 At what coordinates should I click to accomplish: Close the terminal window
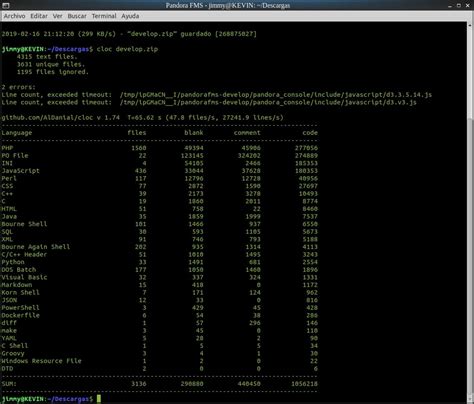(468, 5)
